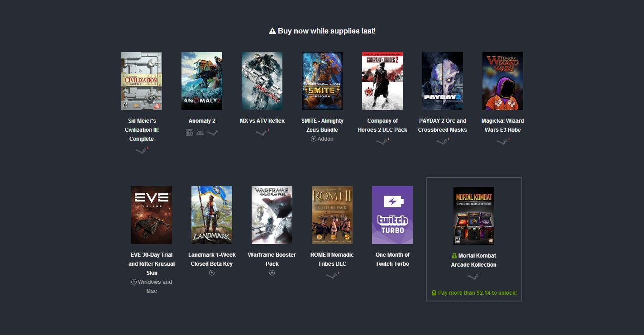The image size is (644, 335).
Task: Open the Magicka Wizard Wars cover
Action: (x=503, y=81)
